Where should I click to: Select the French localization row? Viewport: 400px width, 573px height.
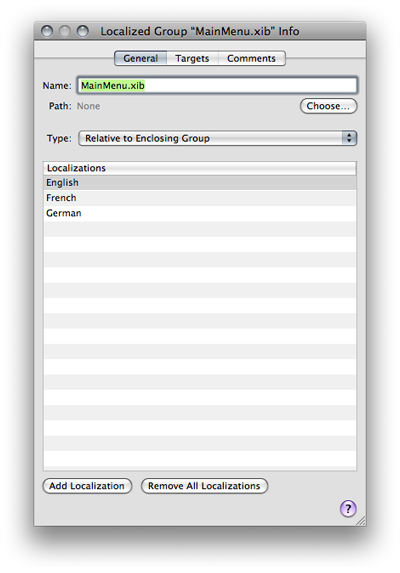coord(200,198)
